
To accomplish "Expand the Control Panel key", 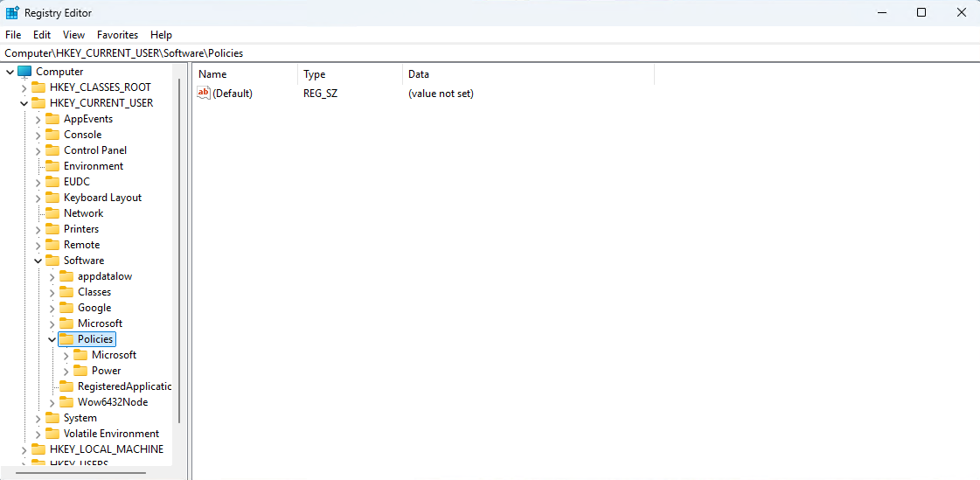I will (x=38, y=150).
